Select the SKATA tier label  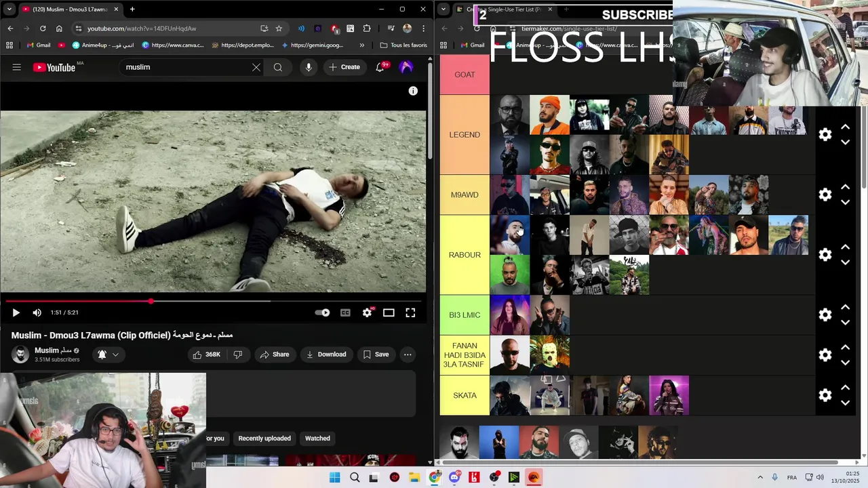[x=465, y=395]
